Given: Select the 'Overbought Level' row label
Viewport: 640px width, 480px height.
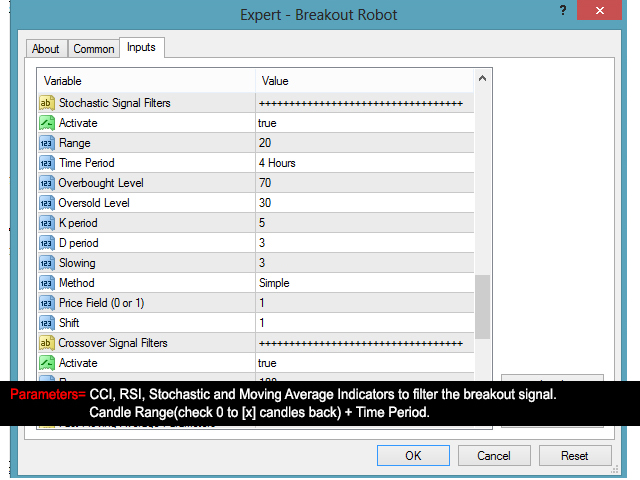Looking at the screenshot, I should [x=101, y=183].
